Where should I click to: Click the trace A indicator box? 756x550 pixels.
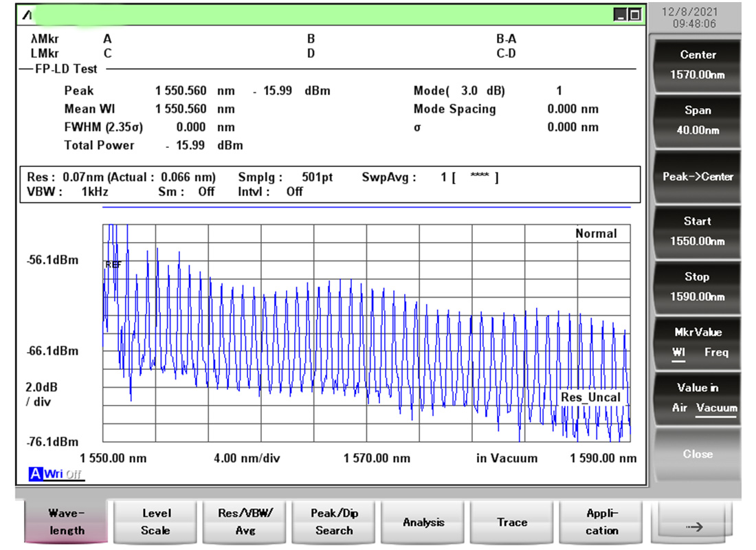click(35, 474)
